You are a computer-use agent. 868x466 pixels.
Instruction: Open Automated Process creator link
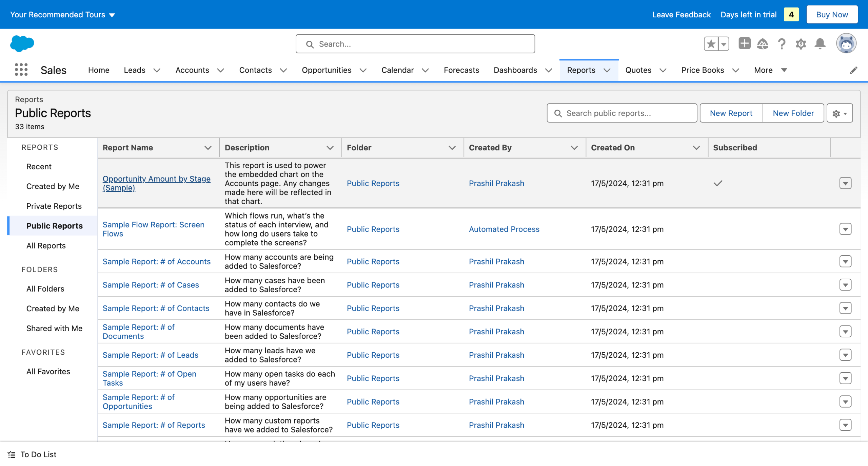pos(504,229)
